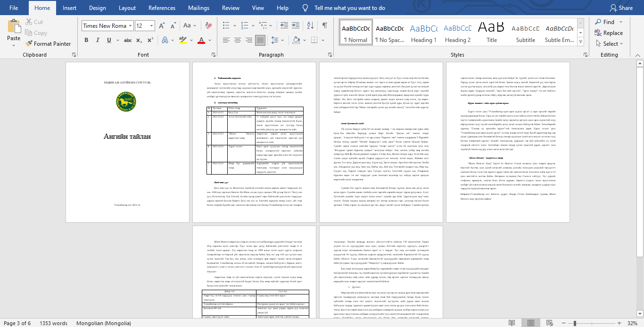The width and height of the screenshot is (644, 327).
Task: Switch to the References tab
Action: coord(162,8)
